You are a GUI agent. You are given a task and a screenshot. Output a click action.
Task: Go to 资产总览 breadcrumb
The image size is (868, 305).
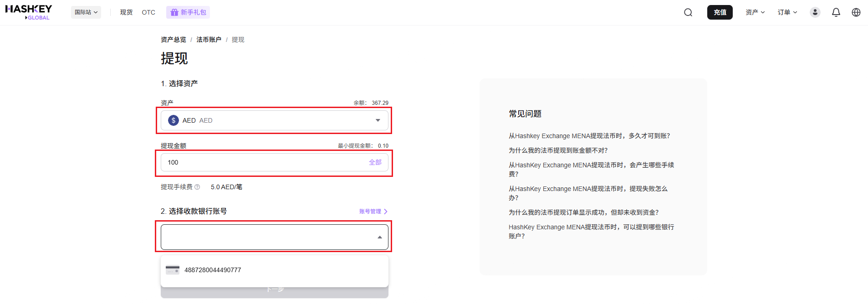173,40
